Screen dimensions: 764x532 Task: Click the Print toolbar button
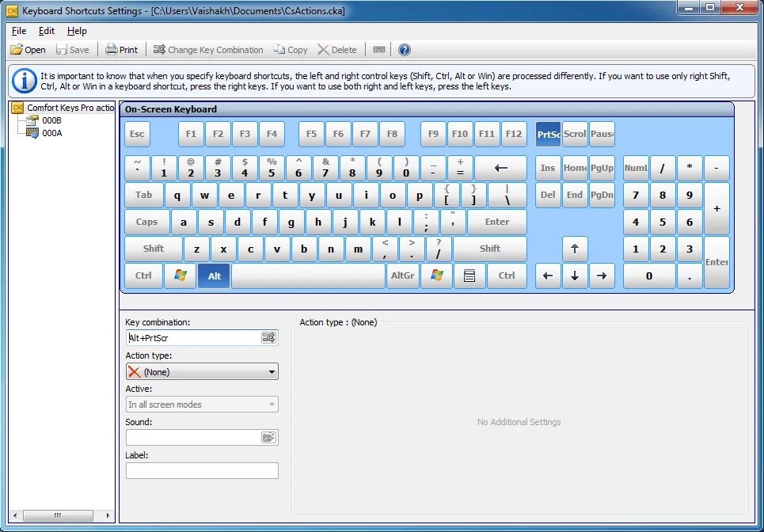tap(122, 50)
